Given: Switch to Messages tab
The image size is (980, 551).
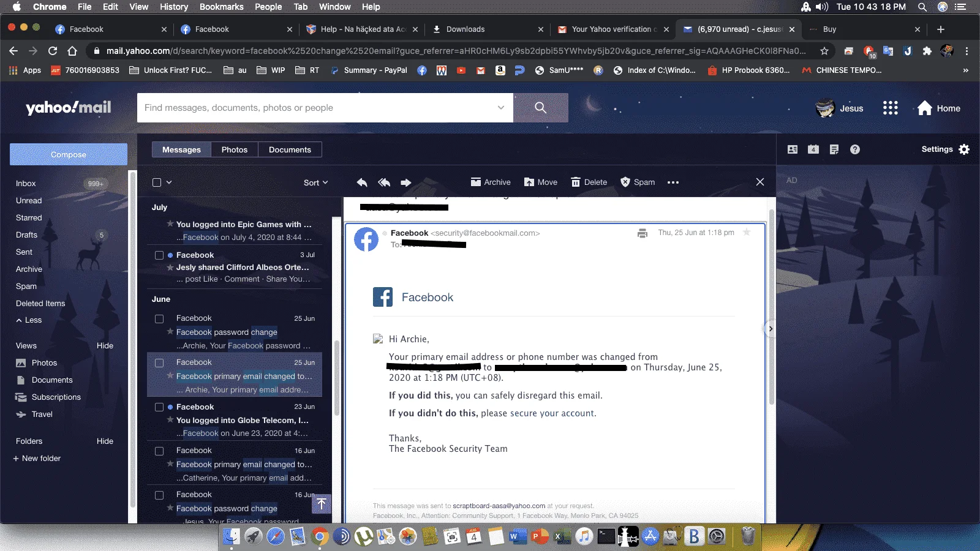Looking at the screenshot, I should 181,149.
